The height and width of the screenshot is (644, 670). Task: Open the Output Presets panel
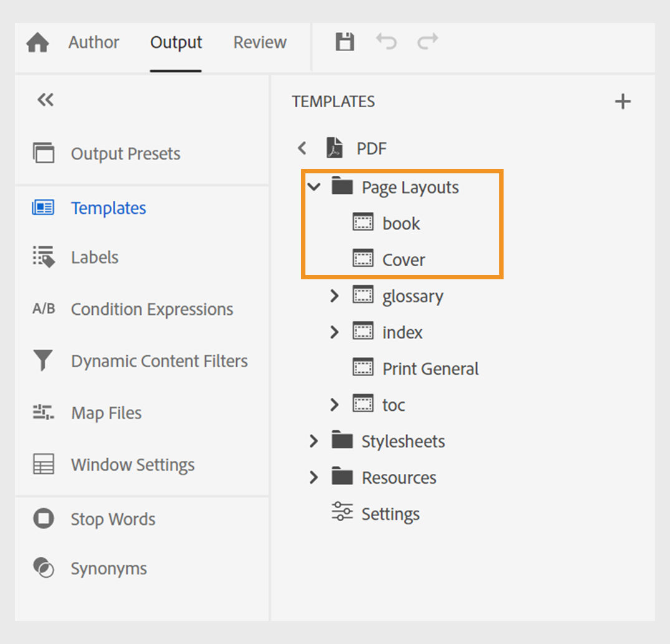(x=125, y=153)
